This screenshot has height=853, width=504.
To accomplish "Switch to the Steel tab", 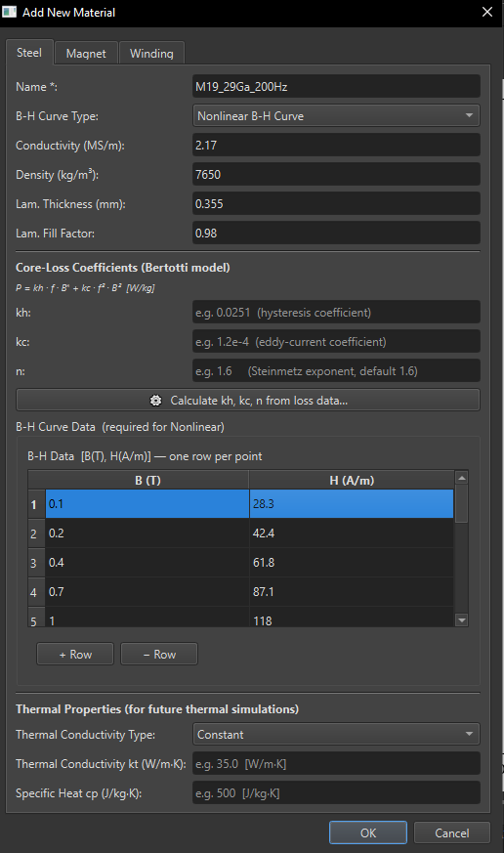I will coord(29,52).
